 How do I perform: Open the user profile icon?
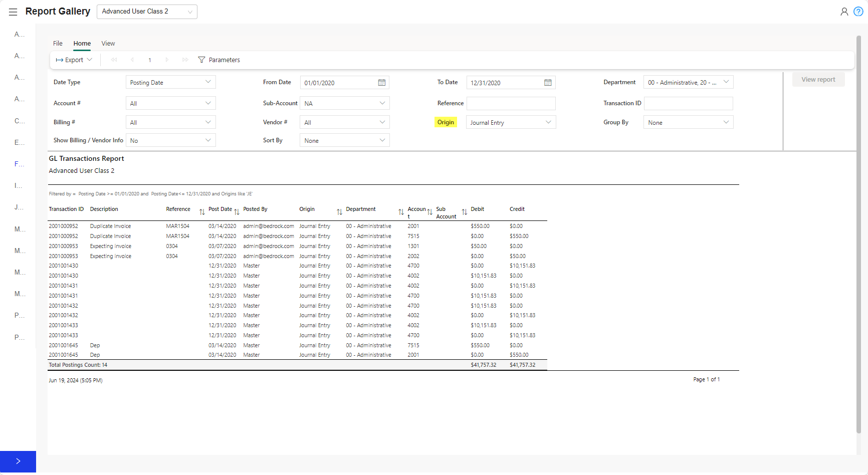point(844,12)
